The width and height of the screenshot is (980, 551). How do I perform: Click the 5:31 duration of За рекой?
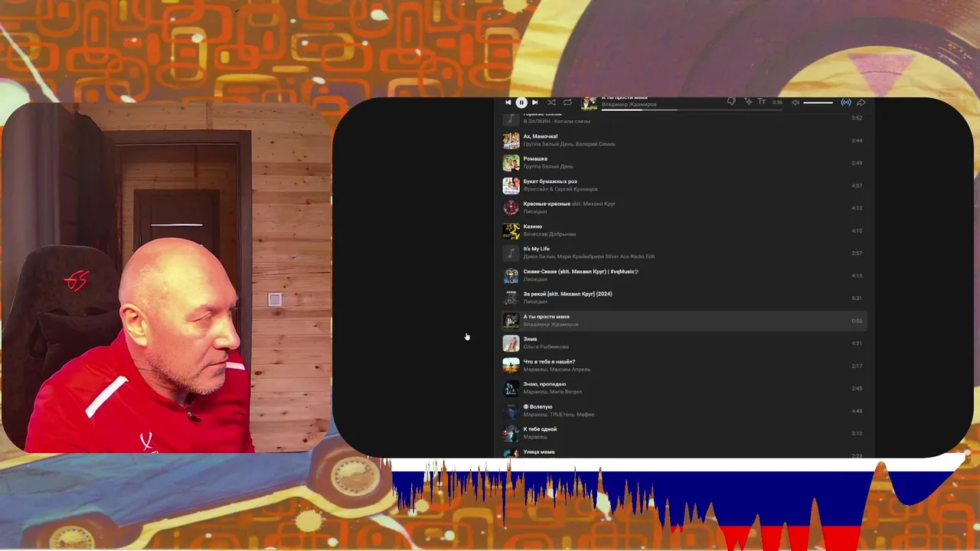(x=857, y=298)
